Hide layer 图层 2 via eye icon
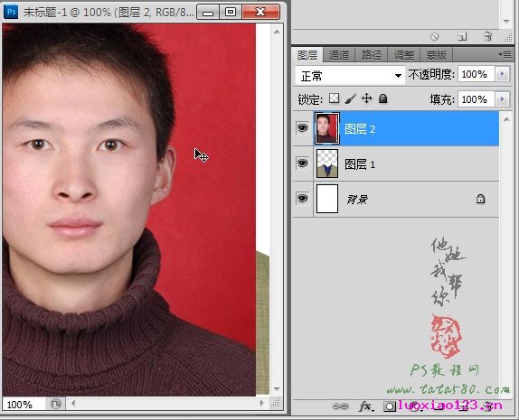Image resolution: width=519 pixels, height=420 pixels. point(302,128)
